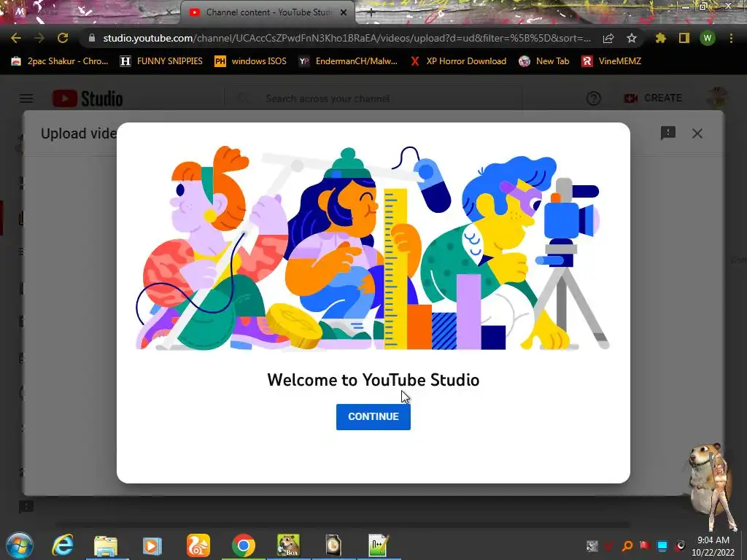Open Windows Explorer folder on taskbar
This screenshot has width=747, height=560.
(x=106, y=545)
